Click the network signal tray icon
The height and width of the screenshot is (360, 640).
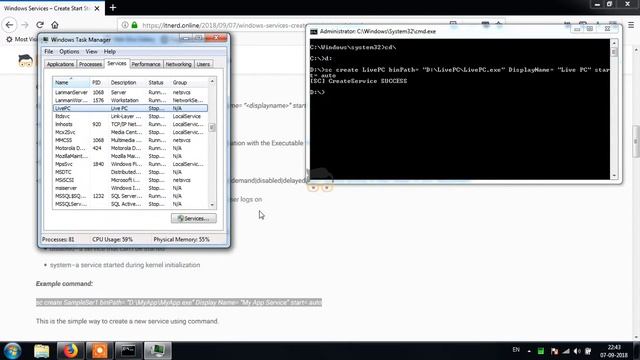(566, 351)
